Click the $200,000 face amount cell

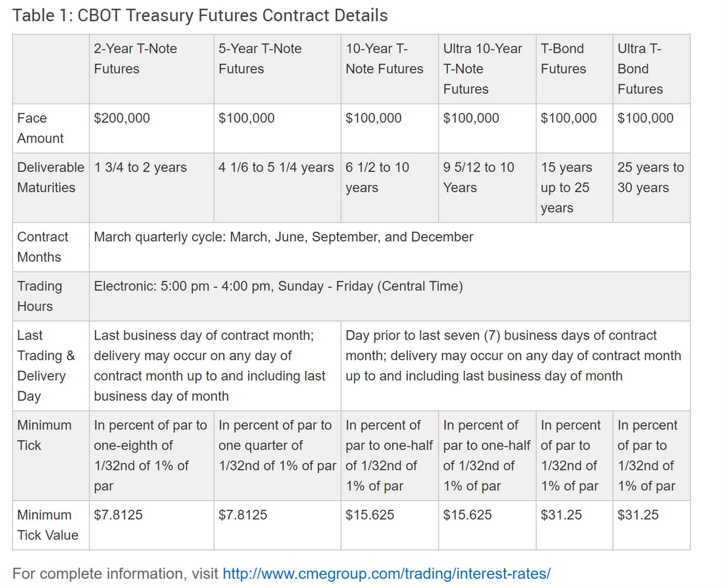coord(152,128)
